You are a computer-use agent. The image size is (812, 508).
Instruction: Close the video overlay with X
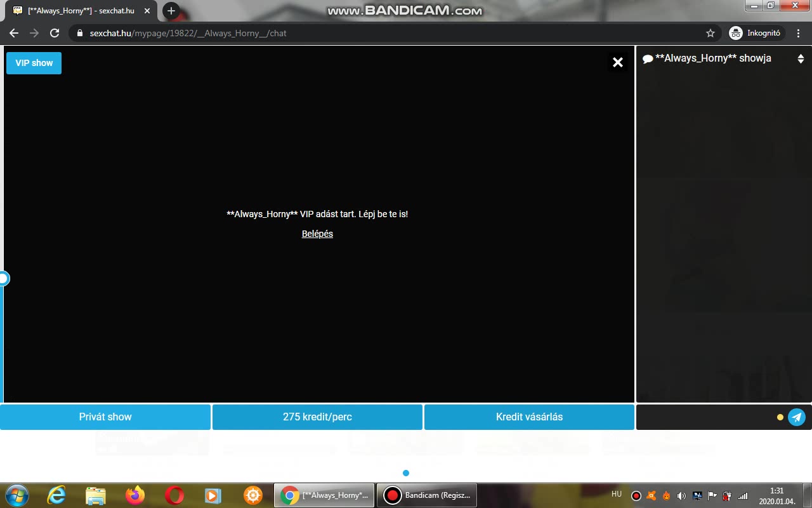[x=617, y=62]
